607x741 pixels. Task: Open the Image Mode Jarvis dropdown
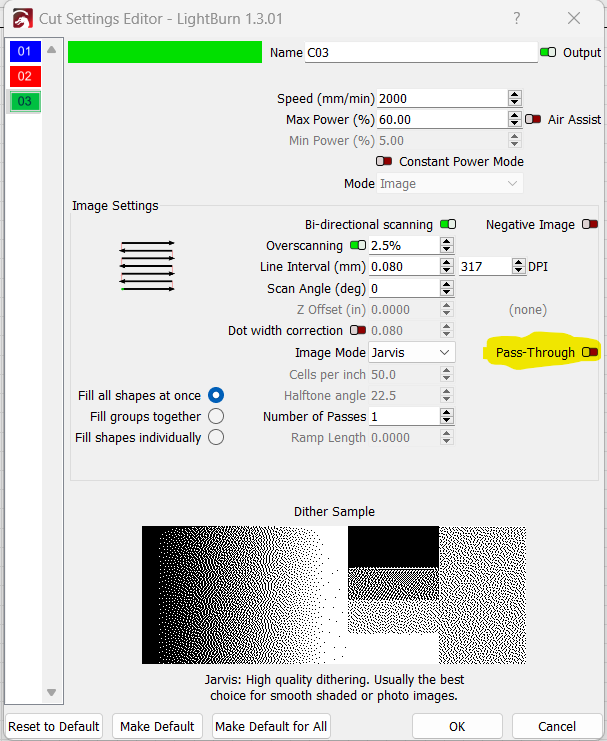coord(412,353)
